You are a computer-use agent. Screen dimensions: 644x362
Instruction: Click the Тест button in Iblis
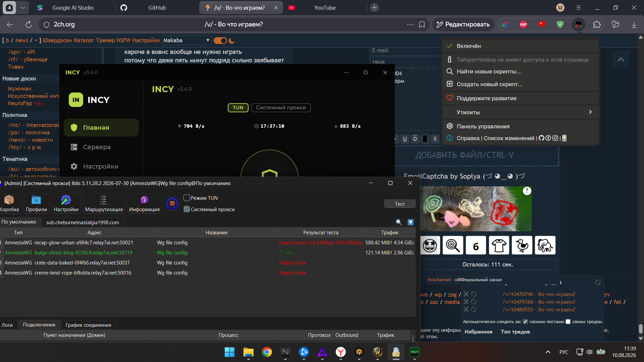[x=400, y=204]
